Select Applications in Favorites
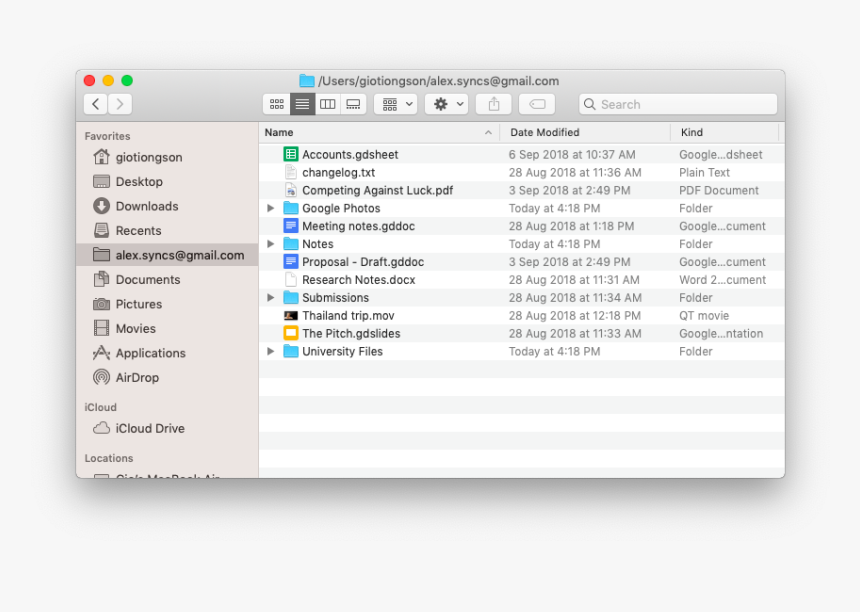This screenshot has width=860, height=612. pyautogui.click(x=150, y=353)
